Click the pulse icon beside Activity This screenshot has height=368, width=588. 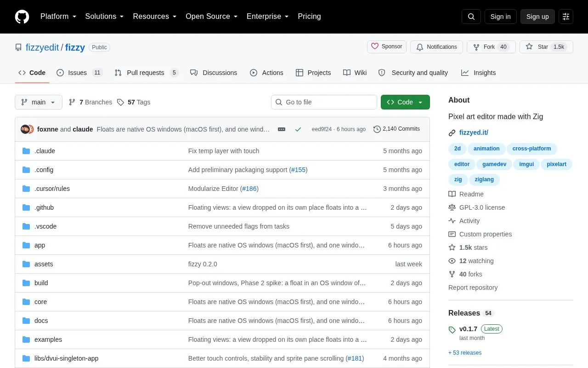[452, 221]
